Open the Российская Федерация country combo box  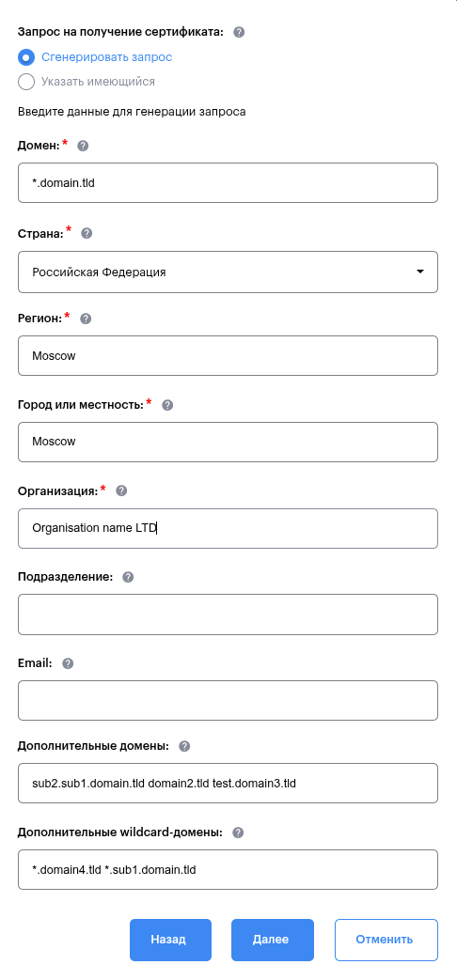228,272
